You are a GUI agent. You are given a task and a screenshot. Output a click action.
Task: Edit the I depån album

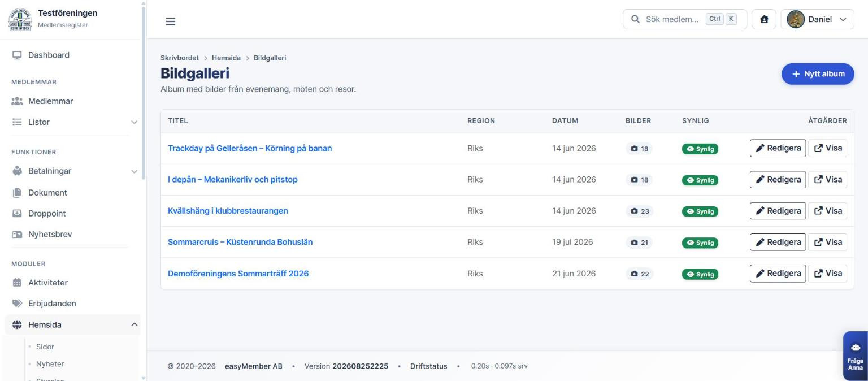pos(778,180)
